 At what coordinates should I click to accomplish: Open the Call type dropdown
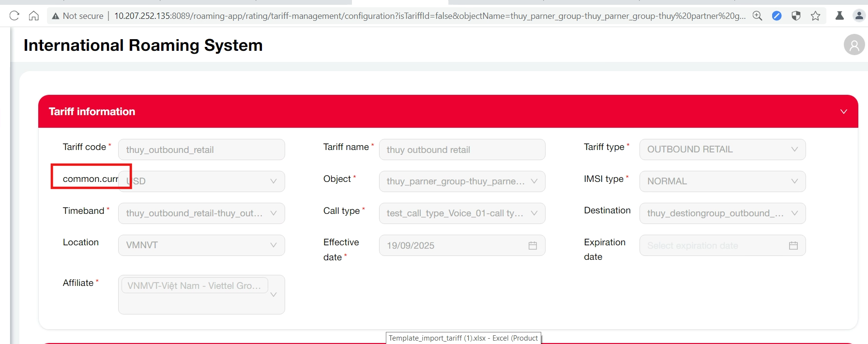[461, 213]
